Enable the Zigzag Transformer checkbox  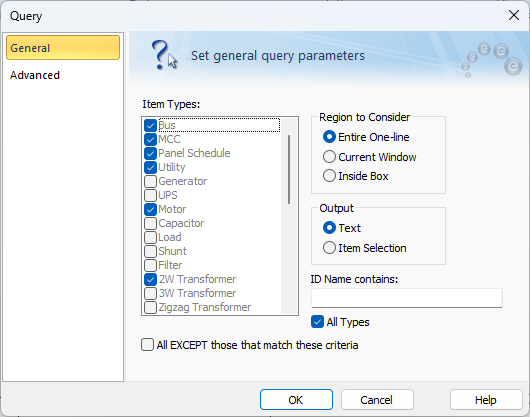pyautogui.click(x=150, y=308)
